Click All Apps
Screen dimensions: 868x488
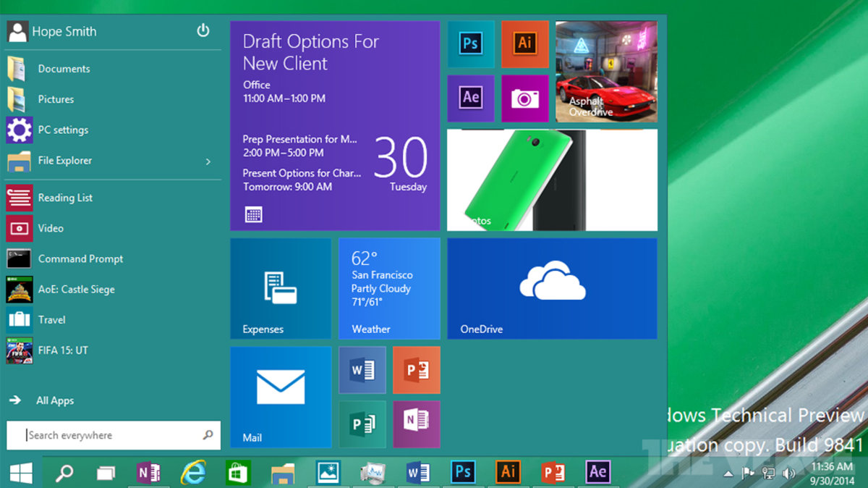pyautogui.click(x=54, y=400)
